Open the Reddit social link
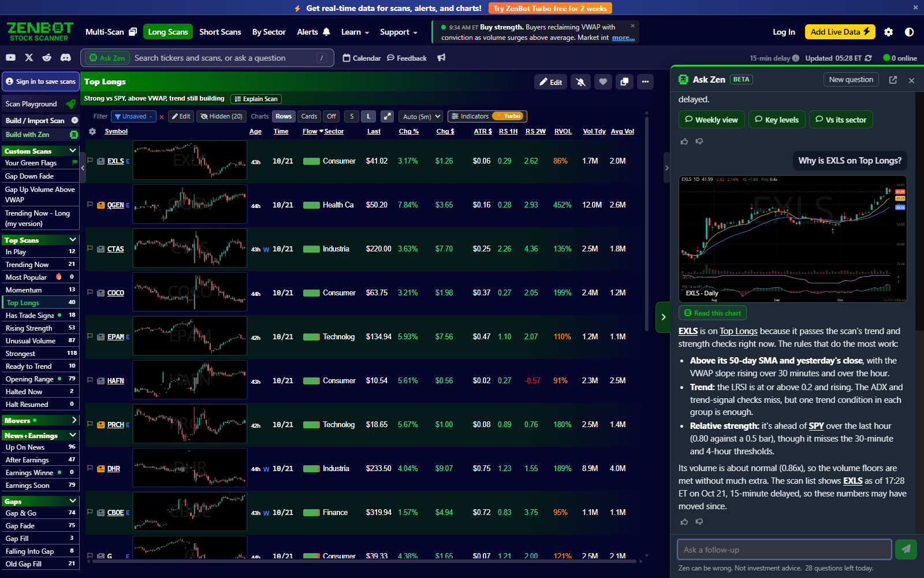 click(x=47, y=58)
